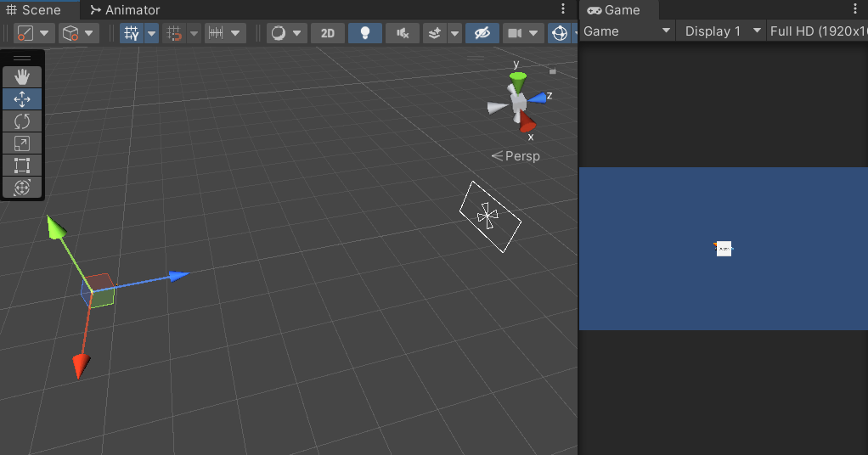Open the Scene panel more options menu
868x455 pixels.
click(563, 8)
